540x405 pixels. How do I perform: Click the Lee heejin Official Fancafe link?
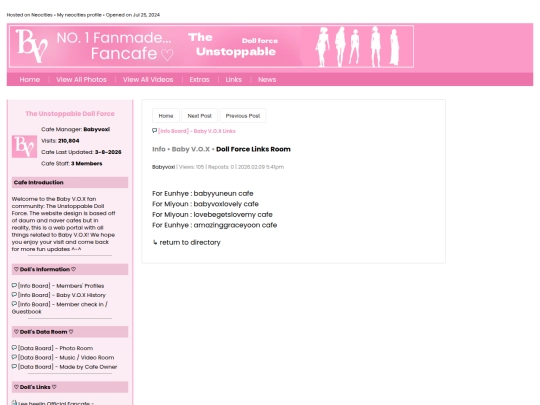click(56, 403)
